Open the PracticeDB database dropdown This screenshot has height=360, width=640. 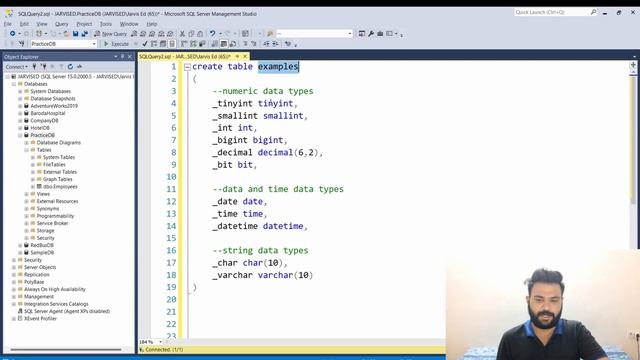point(94,44)
